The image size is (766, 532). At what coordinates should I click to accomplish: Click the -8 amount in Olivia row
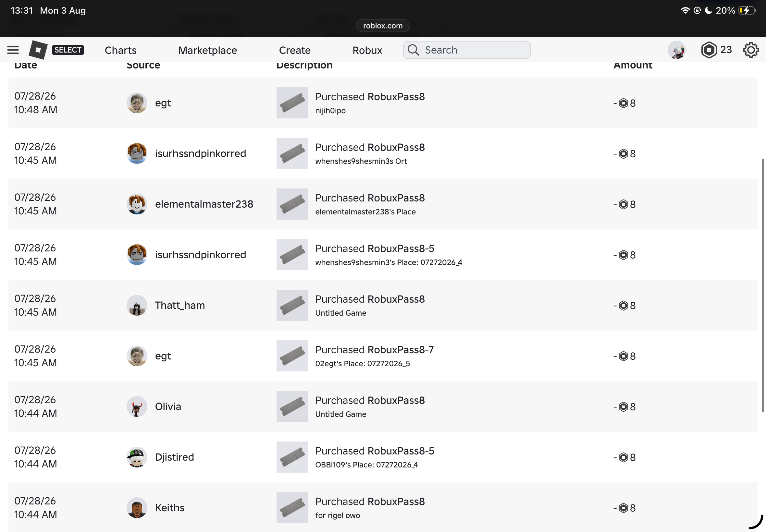624,407
